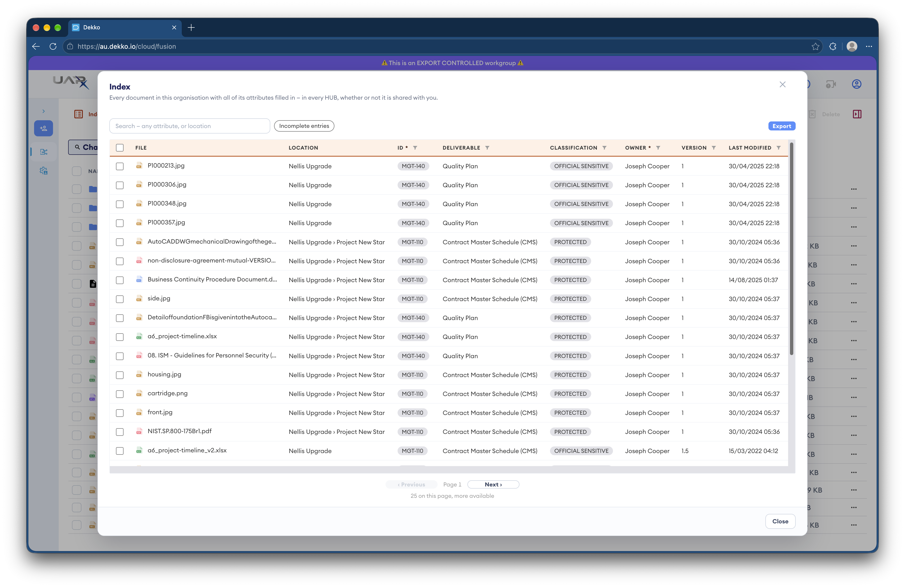The width and height of the screenshot is (905, 588).
Task: Open the settings gear sidebar icon
Action: [x=44, y=171]
